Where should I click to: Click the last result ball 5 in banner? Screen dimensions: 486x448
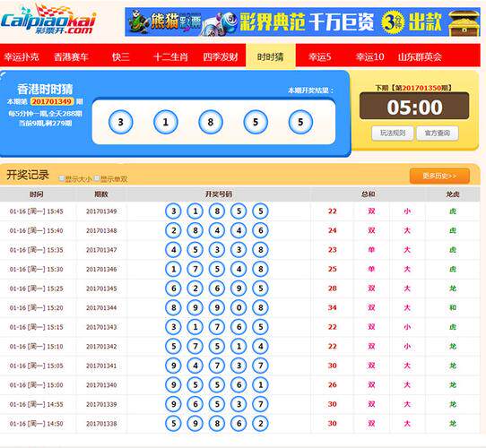pos(300,122)
